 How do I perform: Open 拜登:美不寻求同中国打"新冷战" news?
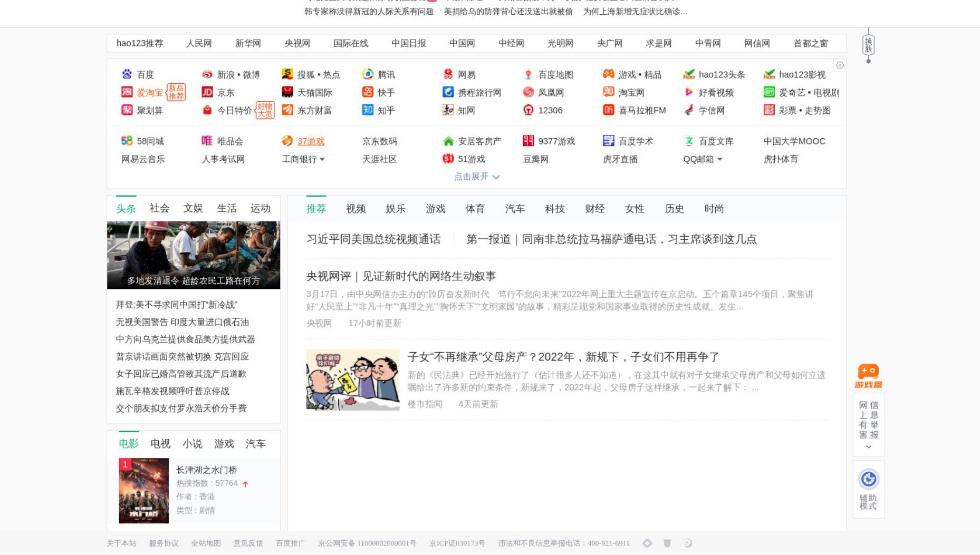point(177,305)
